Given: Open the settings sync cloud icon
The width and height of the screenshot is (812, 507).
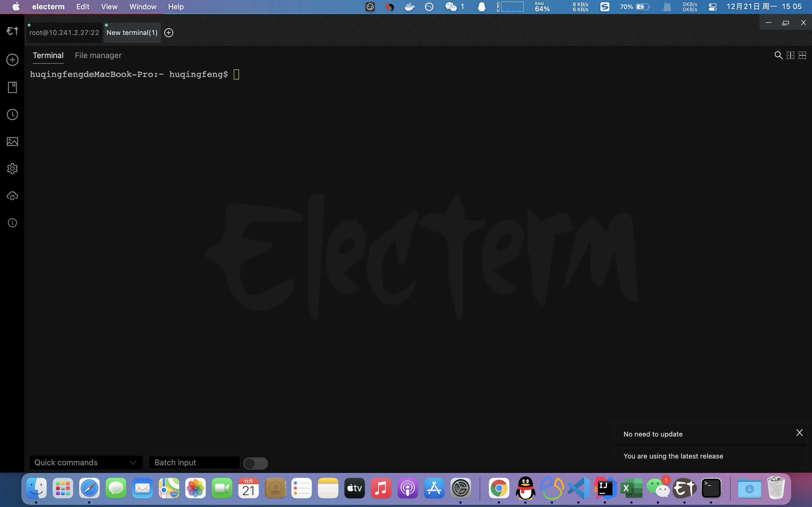Looking at the screenshot, I should click(x=12, y=196).
